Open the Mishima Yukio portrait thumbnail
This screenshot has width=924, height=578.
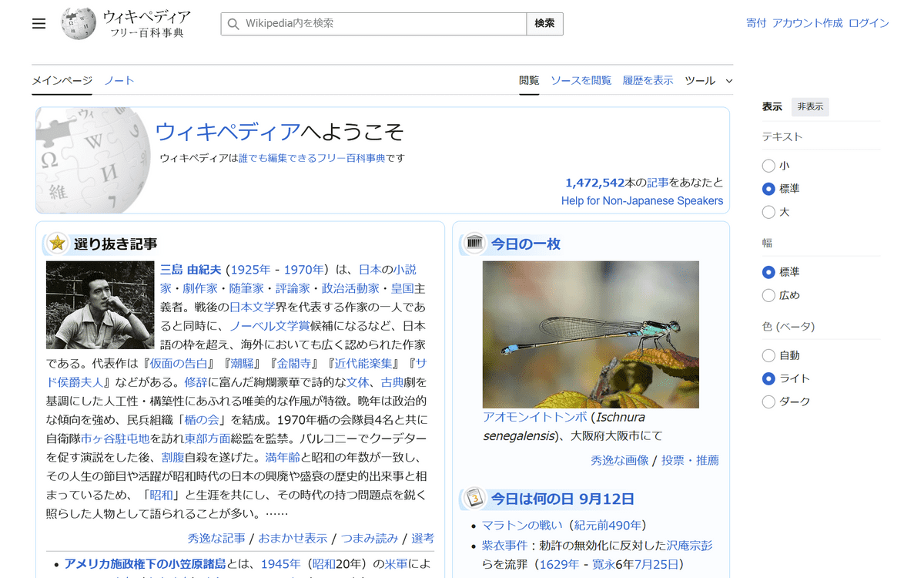[100, 304]
